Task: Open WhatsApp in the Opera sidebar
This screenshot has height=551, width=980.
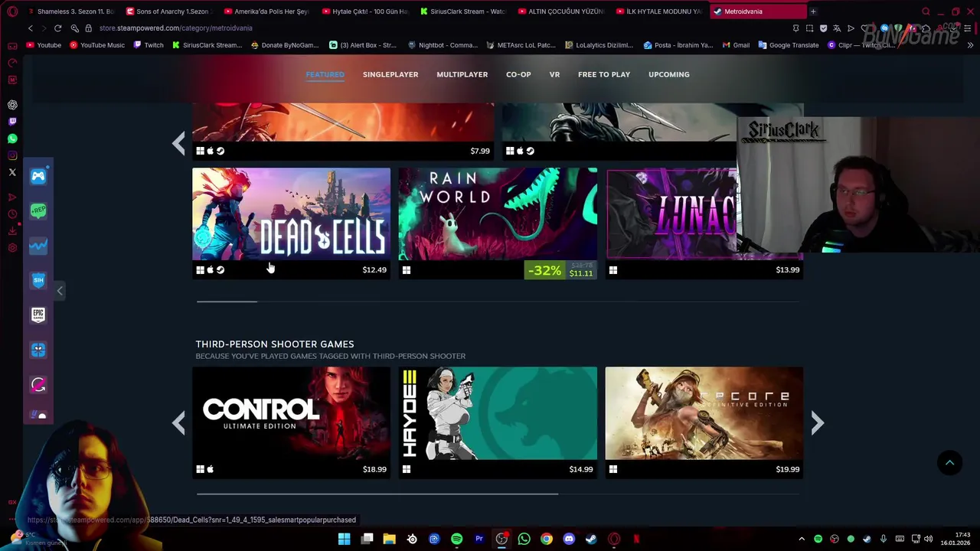Action: click(12, 139)
